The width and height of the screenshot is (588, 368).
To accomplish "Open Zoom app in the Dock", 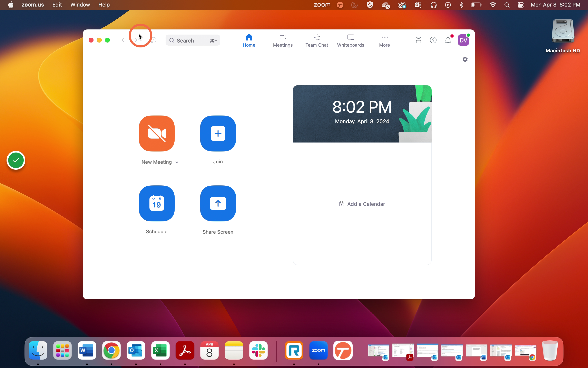I will coord(318,350).
